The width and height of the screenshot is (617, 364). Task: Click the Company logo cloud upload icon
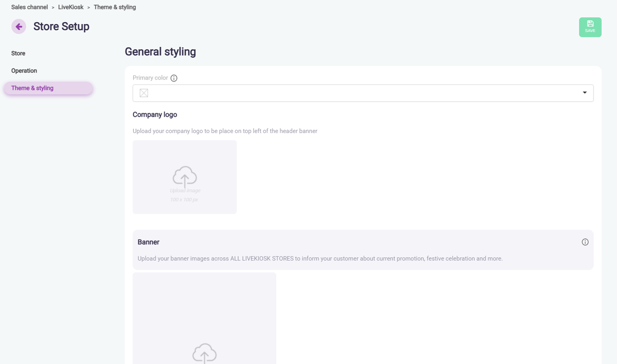click(185, 176)
